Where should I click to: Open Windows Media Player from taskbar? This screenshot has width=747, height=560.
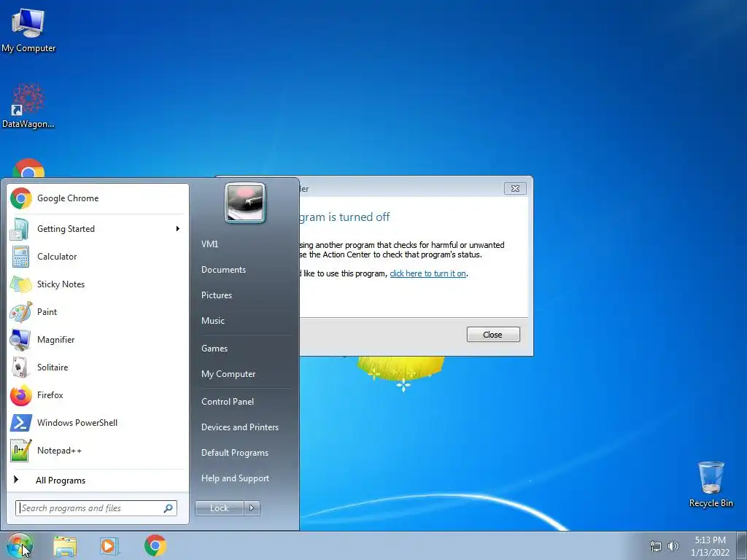tap(109, 545)
